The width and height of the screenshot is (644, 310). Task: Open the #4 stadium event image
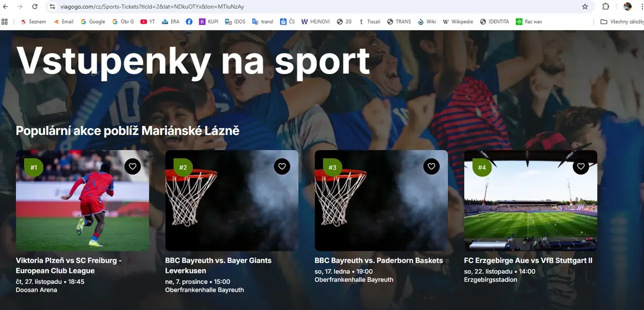coord(531,200)
